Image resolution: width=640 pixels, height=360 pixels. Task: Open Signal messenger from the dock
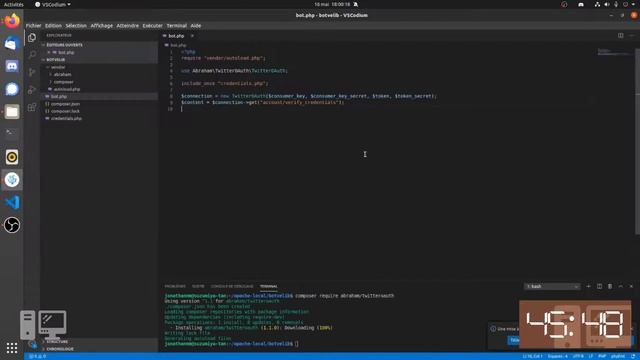[x=12, y=89]
